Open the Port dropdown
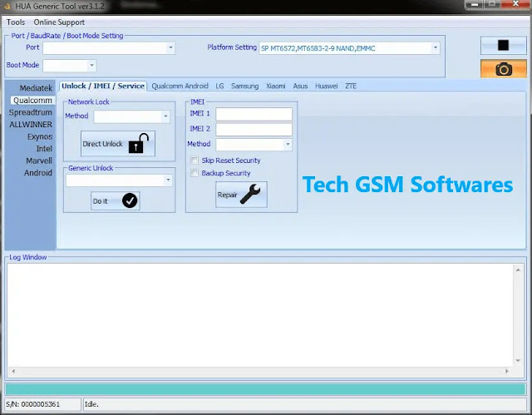Viewport: 532px width, 415px height. coord(170,48)
